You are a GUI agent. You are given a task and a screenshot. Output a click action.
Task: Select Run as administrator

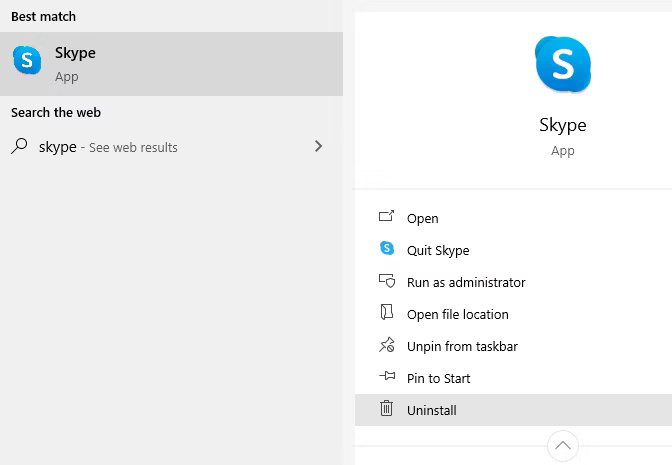513,282
